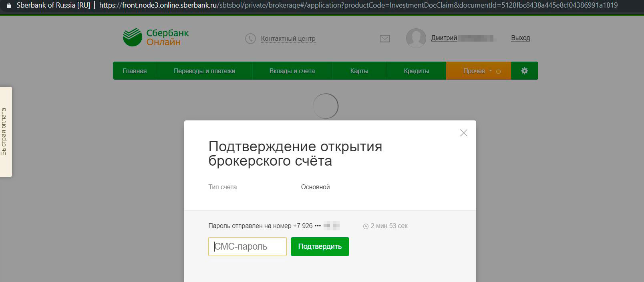Open the Главная menu item

(x=135, y=71)
